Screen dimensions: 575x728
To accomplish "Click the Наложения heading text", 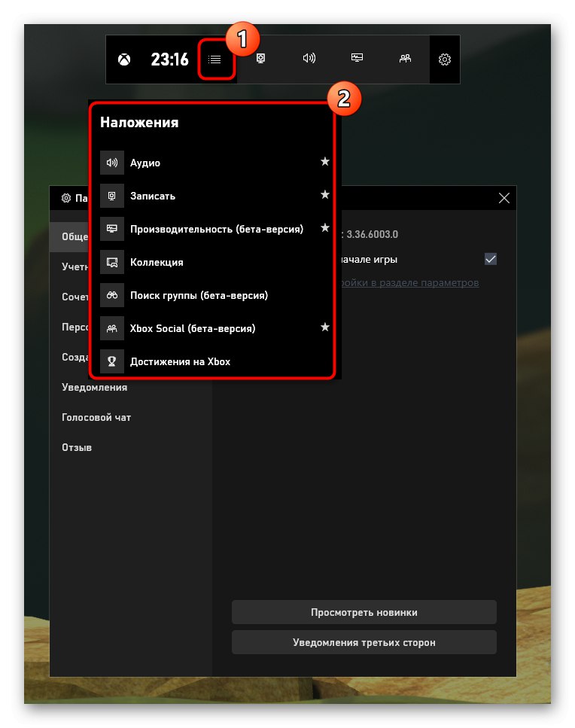I will tap(139, 123).
